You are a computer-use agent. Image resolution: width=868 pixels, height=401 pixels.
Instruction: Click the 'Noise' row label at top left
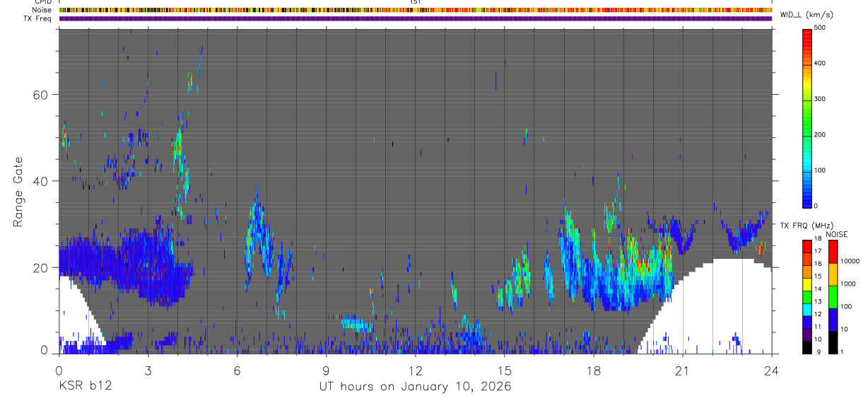(x=42, y=10)
